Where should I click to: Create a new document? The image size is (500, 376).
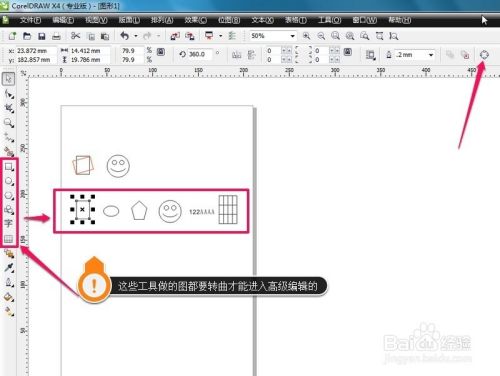12,36
